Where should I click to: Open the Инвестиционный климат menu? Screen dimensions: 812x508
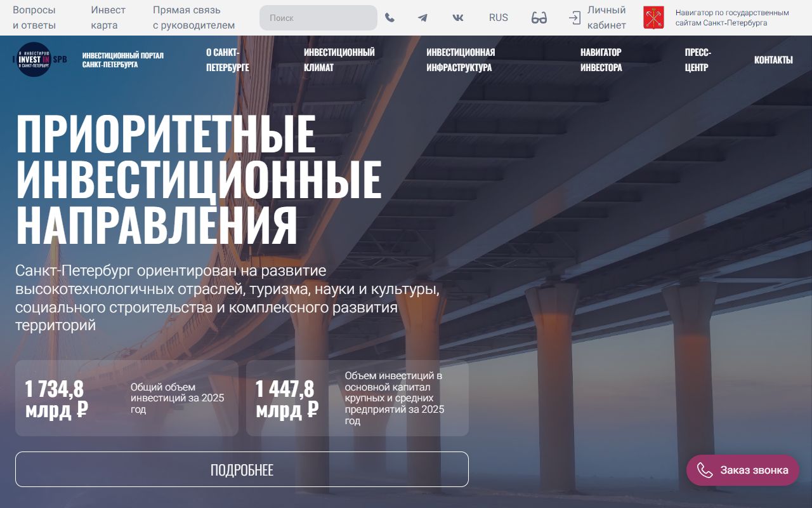339,60
